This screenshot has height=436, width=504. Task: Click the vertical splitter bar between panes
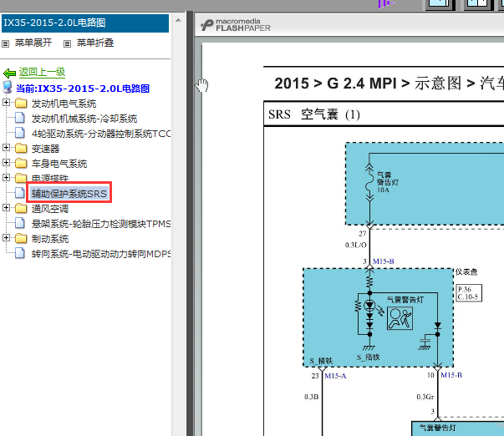point(190,223)
